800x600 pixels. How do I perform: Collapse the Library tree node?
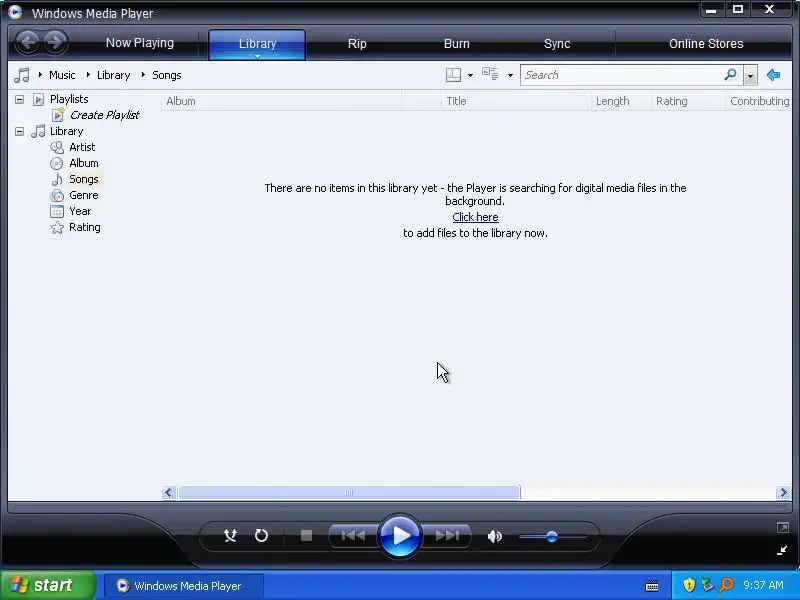coord(19,132)
